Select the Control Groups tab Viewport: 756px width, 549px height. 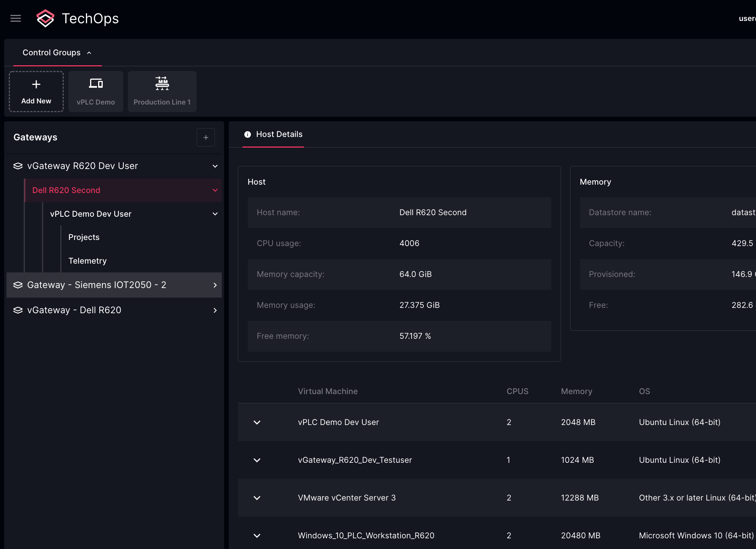coord(57,53)
